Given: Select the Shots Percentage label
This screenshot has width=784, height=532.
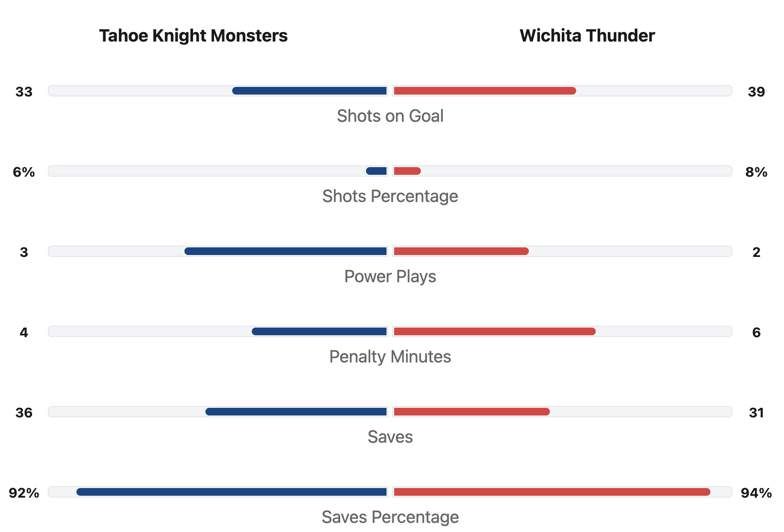Looking at the screenshot, I should click(390, 196).
